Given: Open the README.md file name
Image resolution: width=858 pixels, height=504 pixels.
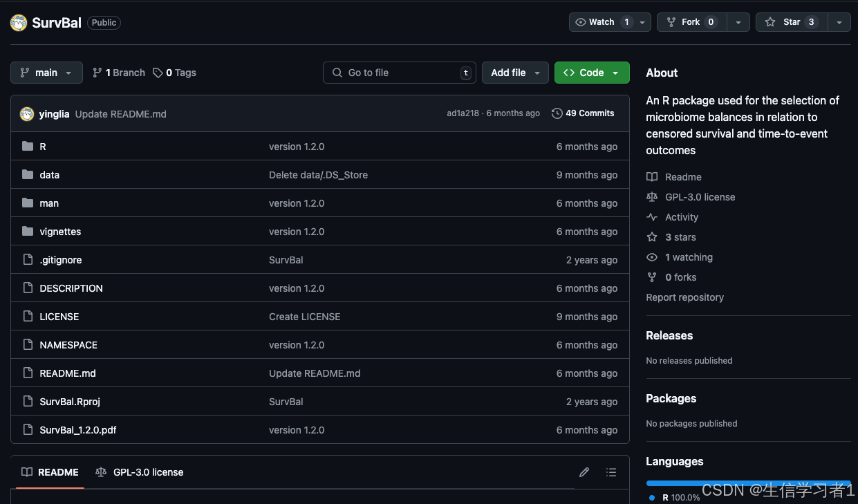Looking at the screenshot, I should click(68, 373).
